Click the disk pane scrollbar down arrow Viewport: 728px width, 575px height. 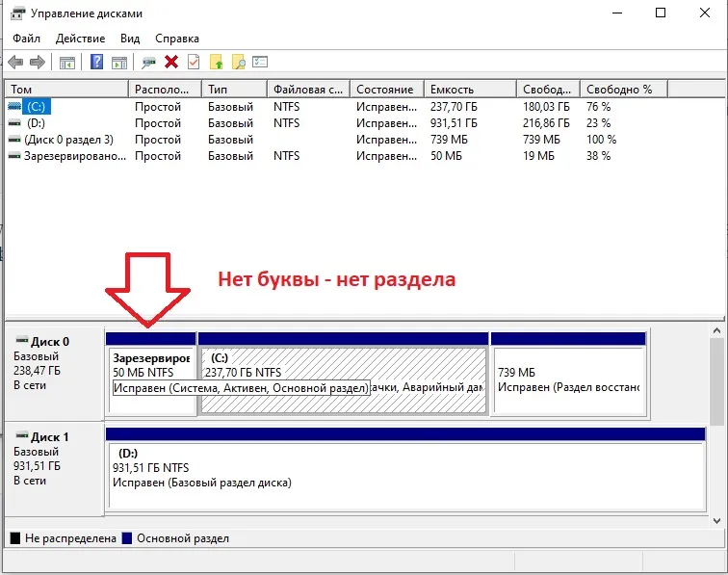(716, 521)
